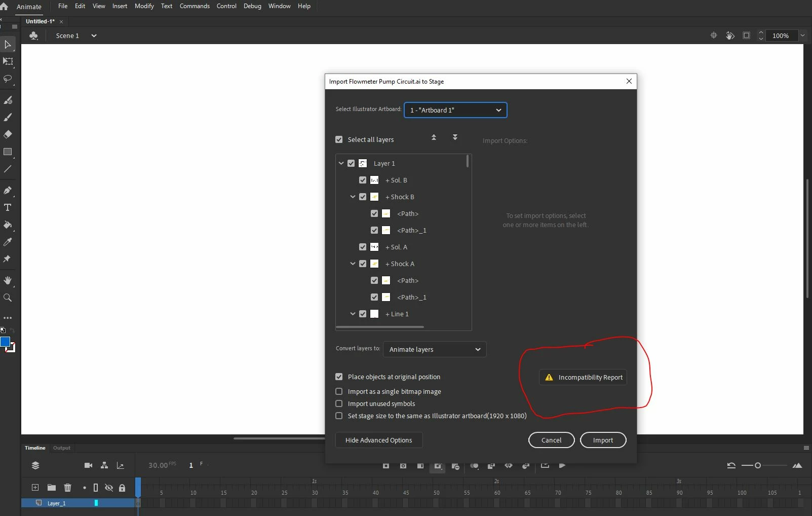Toggle Clip content outside stage icon
This screenshot has height=516, width=812.
pos(746,35)
